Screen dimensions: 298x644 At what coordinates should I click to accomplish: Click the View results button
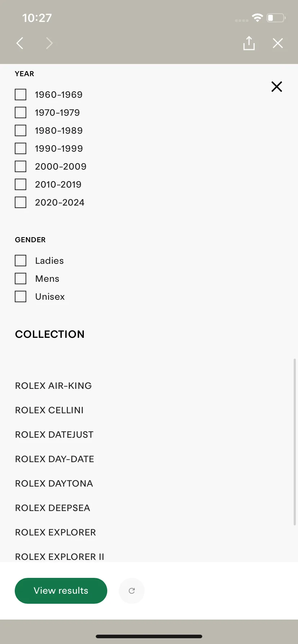coord(61,591)
